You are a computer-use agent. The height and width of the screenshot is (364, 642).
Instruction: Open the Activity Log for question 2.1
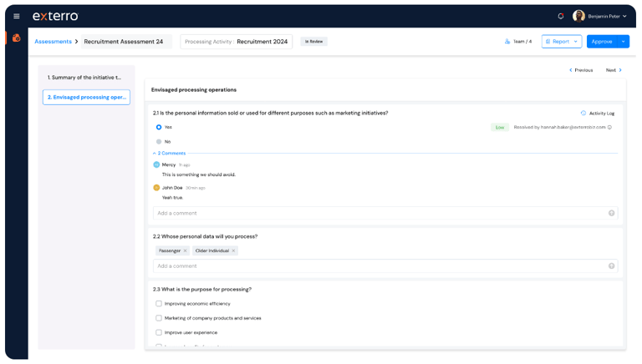(x=598, y=114)
